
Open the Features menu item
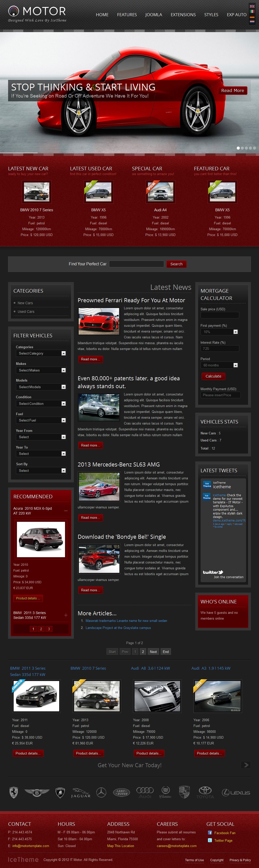127,15
